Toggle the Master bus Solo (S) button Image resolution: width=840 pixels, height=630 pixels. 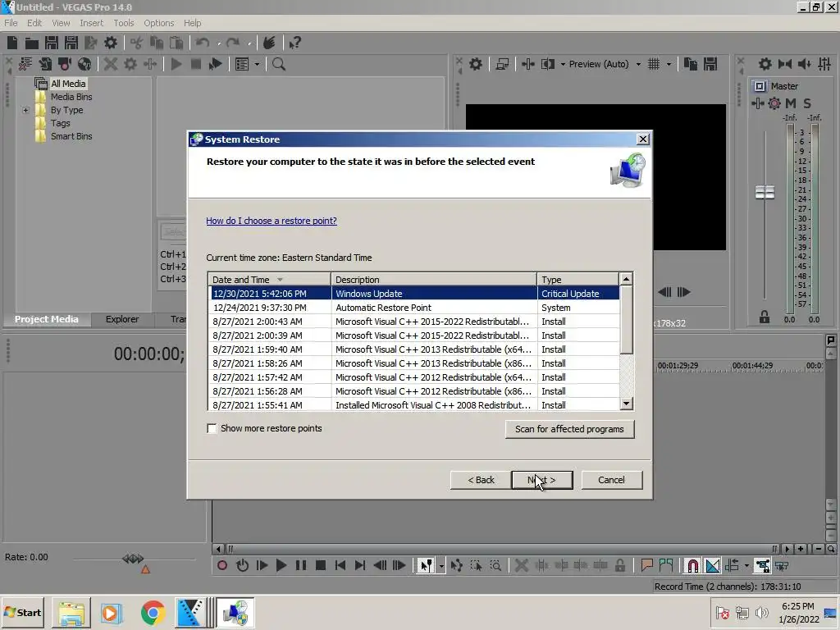pyautogui.click(x=807, y=103)
